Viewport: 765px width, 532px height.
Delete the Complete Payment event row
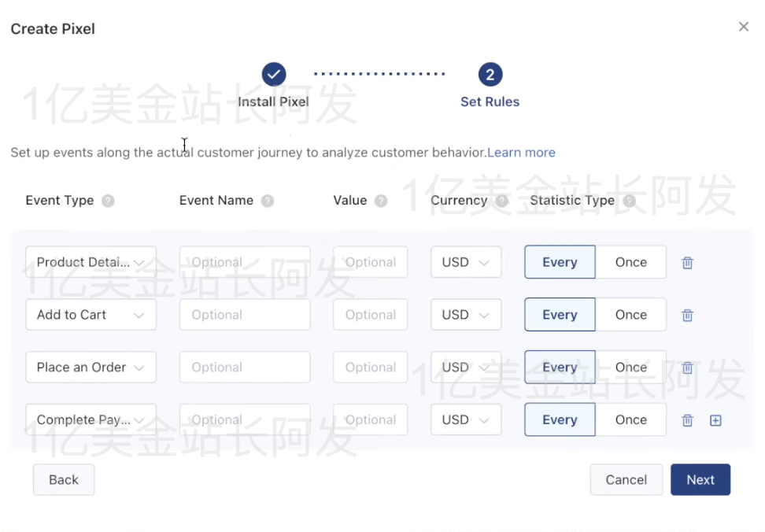pos(687,420)
